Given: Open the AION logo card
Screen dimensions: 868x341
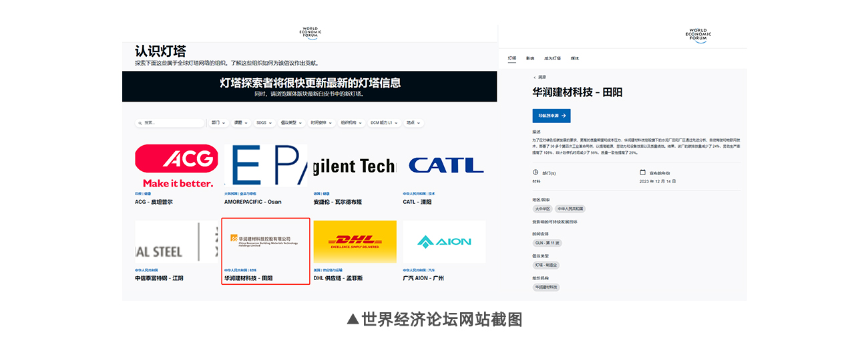Looking at the screenshot, I should click(x=445, y=242).
